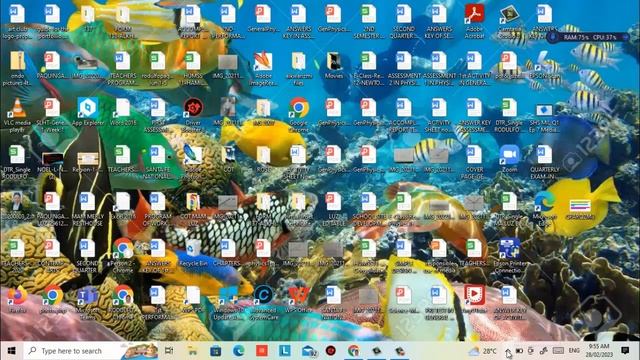
Task: Open the Recycle Bin icon
Action: (193, 253)
